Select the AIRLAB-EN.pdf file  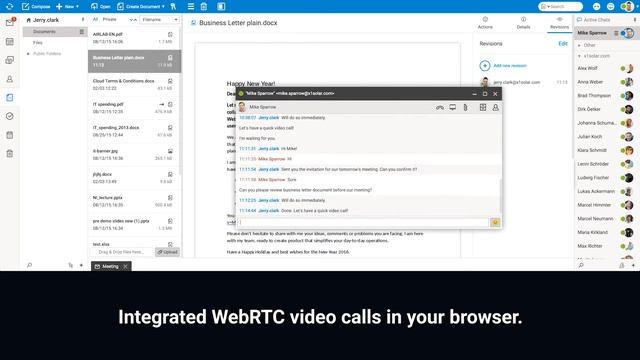(133, 38)
